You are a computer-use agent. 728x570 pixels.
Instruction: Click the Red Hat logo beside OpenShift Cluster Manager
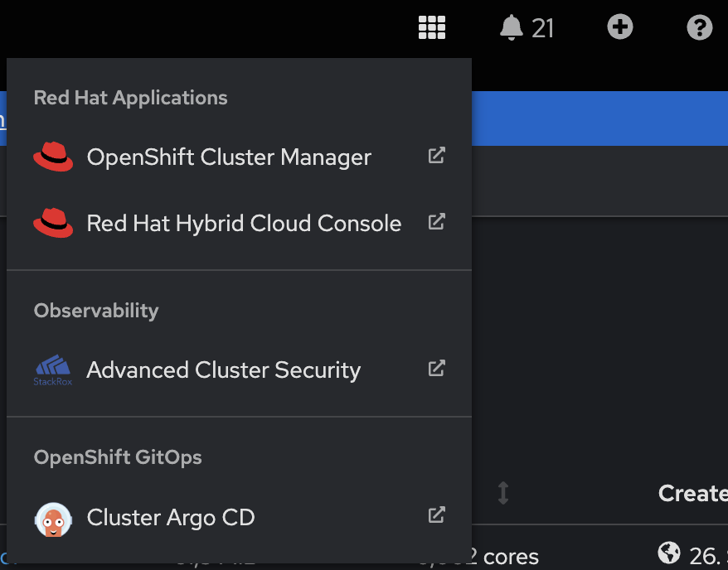click(53, 157)
